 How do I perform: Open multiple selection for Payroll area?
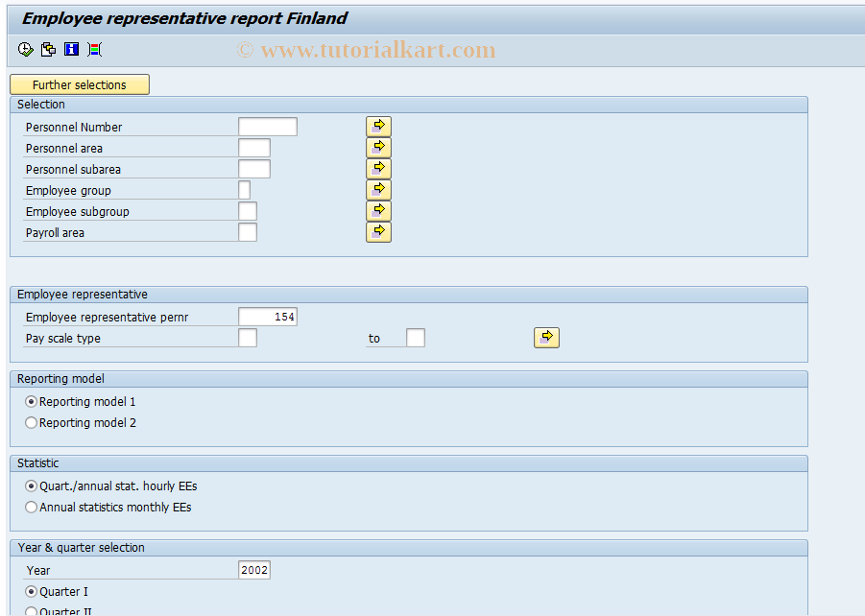[378, 231]
